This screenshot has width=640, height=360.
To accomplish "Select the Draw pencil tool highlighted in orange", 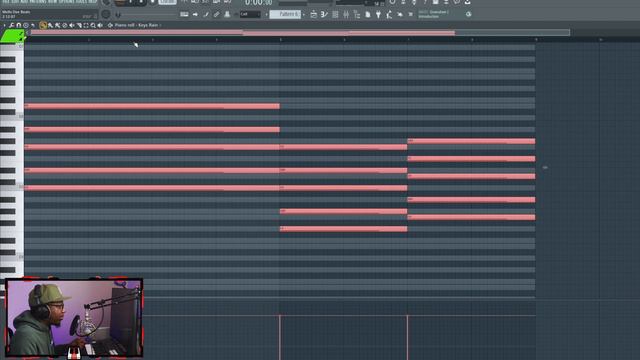I will (43, 25).
